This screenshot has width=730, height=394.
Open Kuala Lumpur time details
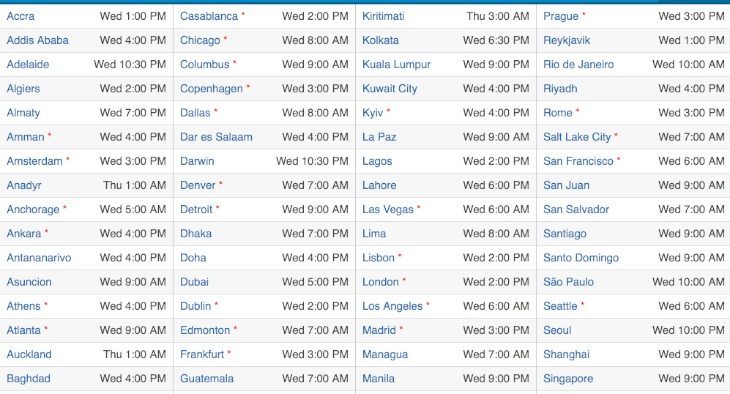pos(396,65)
